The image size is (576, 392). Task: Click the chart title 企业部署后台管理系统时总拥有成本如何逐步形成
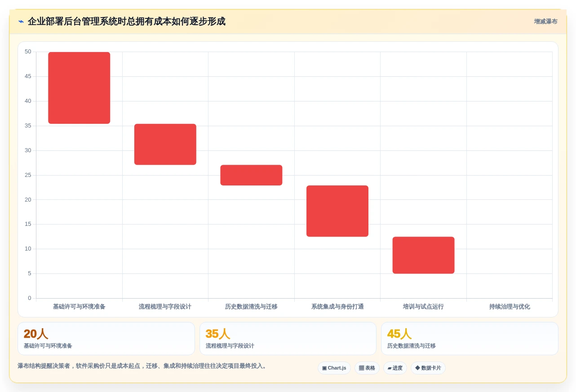click(x=126, y=22)
